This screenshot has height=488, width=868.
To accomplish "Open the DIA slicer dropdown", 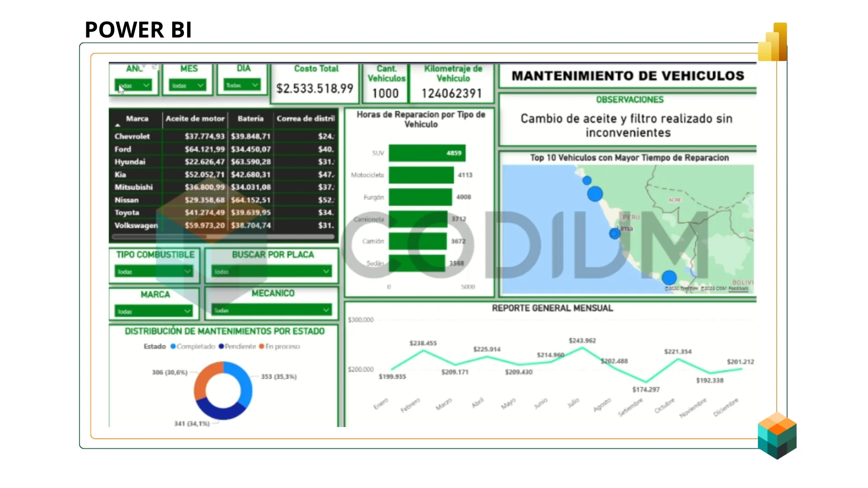I will (x=242, y=85).
